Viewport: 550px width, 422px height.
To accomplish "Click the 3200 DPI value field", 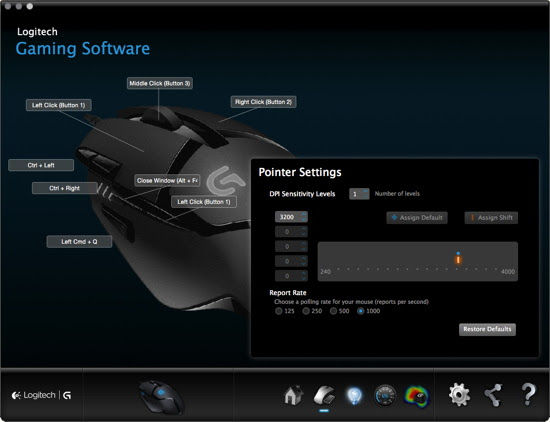I will coord(291,217).
